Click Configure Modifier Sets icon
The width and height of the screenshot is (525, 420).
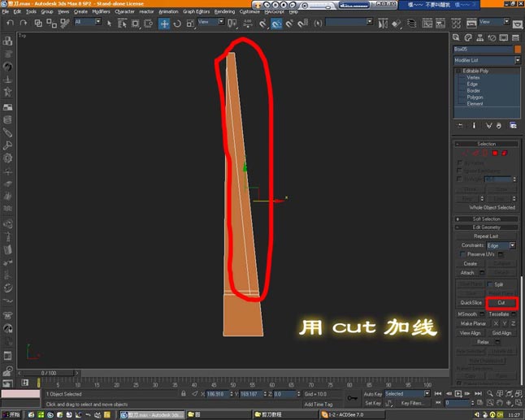(x=513, y=125)
